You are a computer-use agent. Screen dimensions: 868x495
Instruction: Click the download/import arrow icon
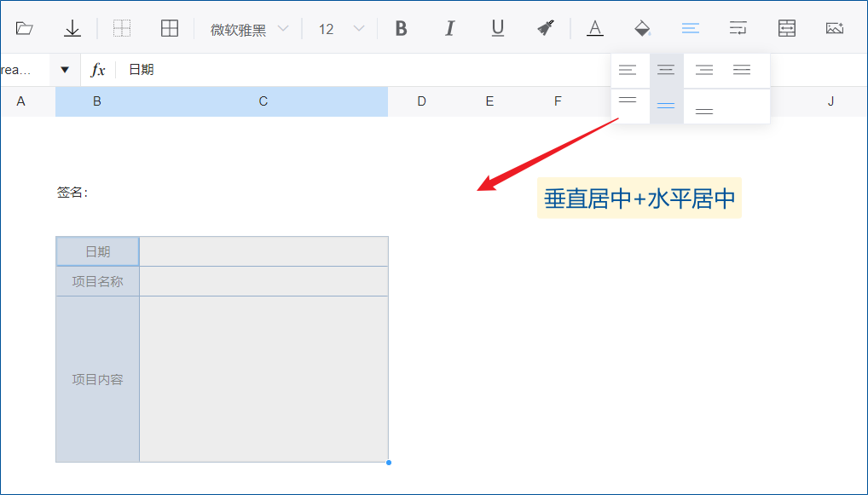click(72, 28)
